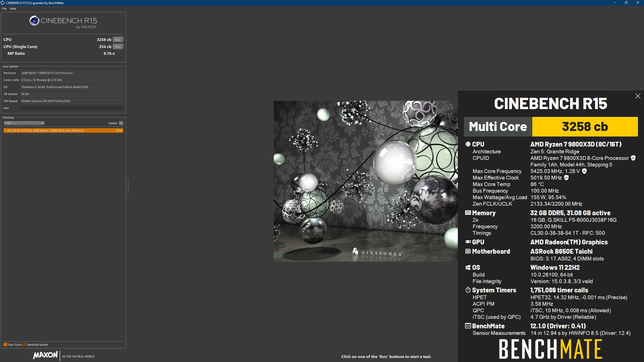Image resolution: width=644 pixels, height=362 pixels.
Task: Click Zen 5: Granite Ridge text
Action: coord(555,152)
